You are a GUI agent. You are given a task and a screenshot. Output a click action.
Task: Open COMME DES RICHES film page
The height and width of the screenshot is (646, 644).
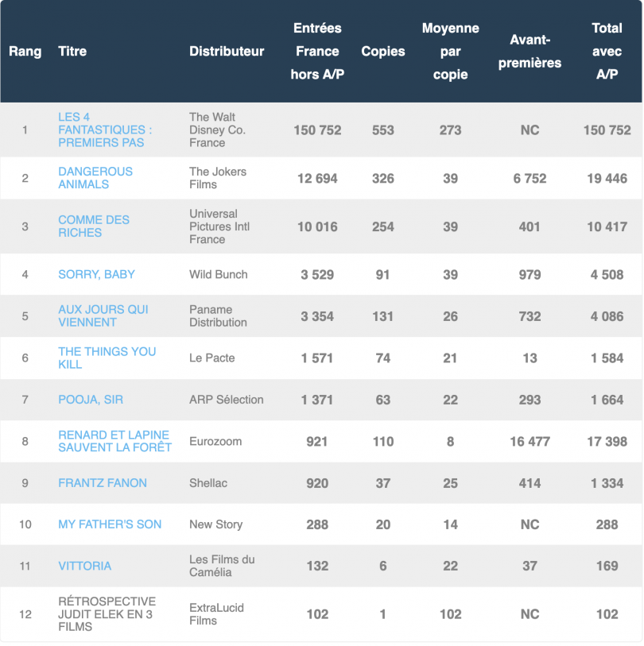tap(94, 226)
